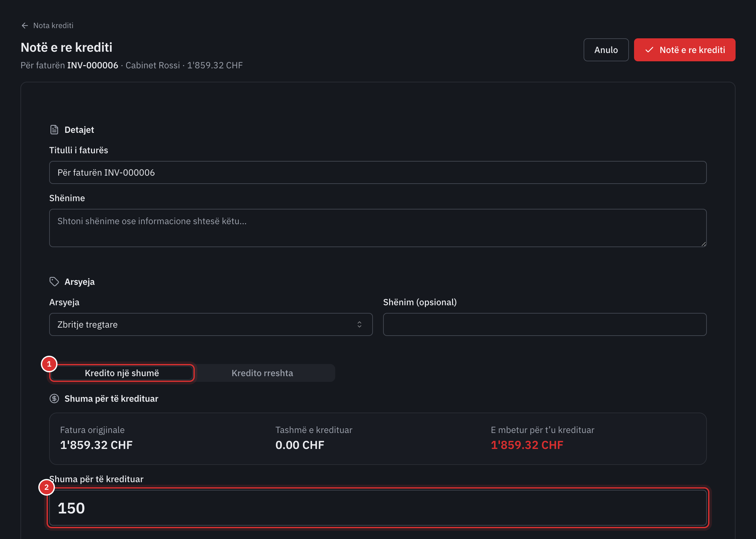Viewport: 756px width, 539px height.
Task: Click the Titulli i faturës field label
Action: point(79,150)
